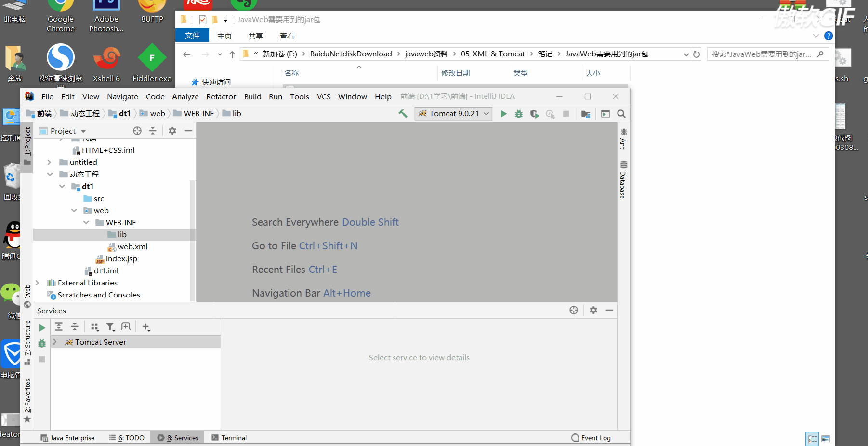The image size is (868, 446).
Task: Click the Build Project hammer icon
Action: coord(403,114)
